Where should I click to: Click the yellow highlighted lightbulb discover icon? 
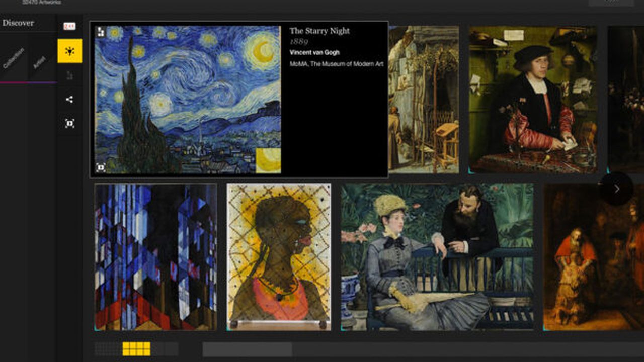(x=69, y=51)
